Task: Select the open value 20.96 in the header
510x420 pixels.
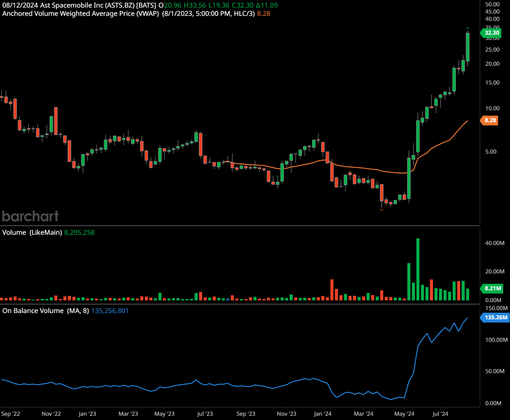Action: (x=173, y=5)
